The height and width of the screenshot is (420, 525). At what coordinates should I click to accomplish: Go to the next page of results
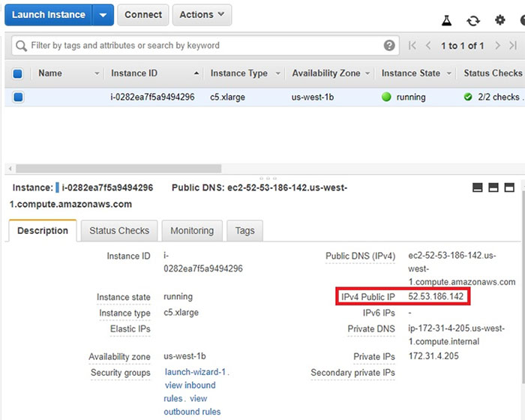coord(498,46)
